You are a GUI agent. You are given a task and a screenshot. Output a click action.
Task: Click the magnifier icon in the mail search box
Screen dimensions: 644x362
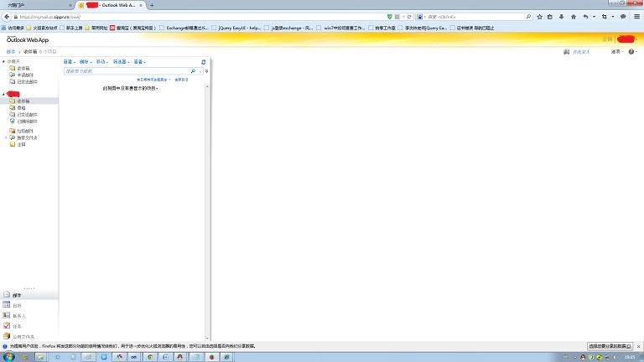[x=193, y=71]
